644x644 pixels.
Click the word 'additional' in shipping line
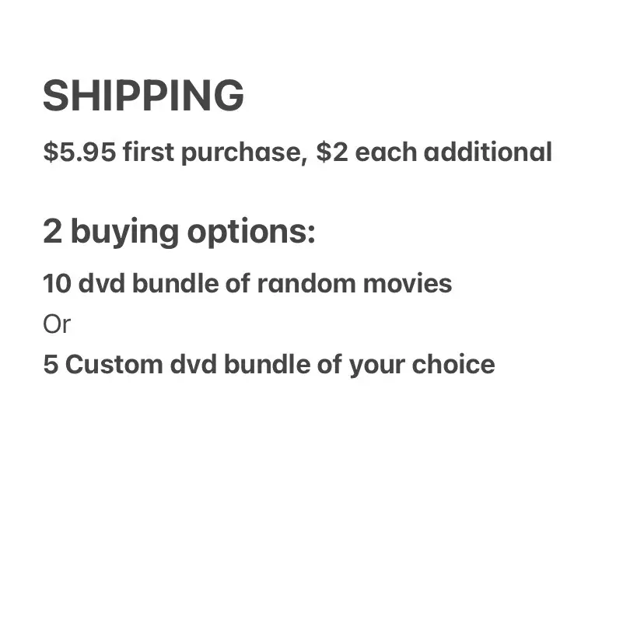tap(485, 152)
